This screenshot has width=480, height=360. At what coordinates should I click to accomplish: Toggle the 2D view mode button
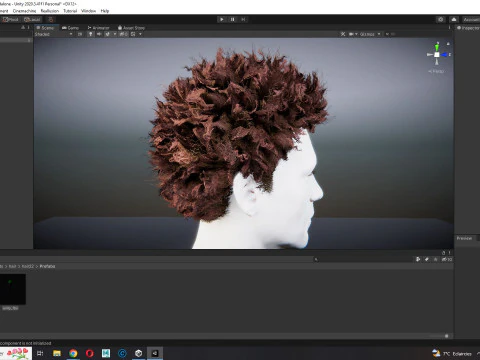coord(80,34)
